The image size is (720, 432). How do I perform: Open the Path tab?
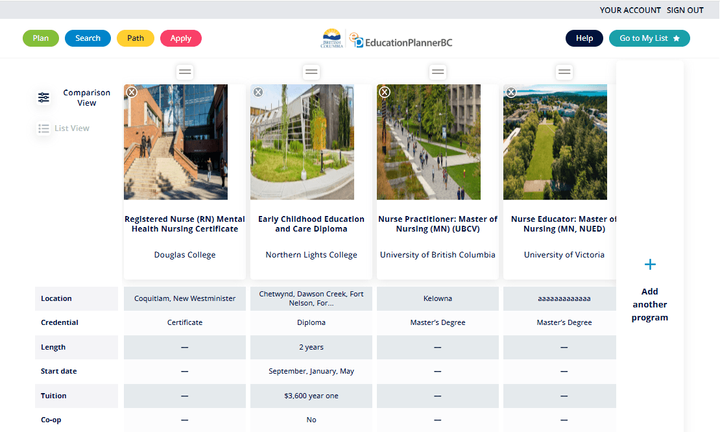pyautogui.click(x=135, y=38)
